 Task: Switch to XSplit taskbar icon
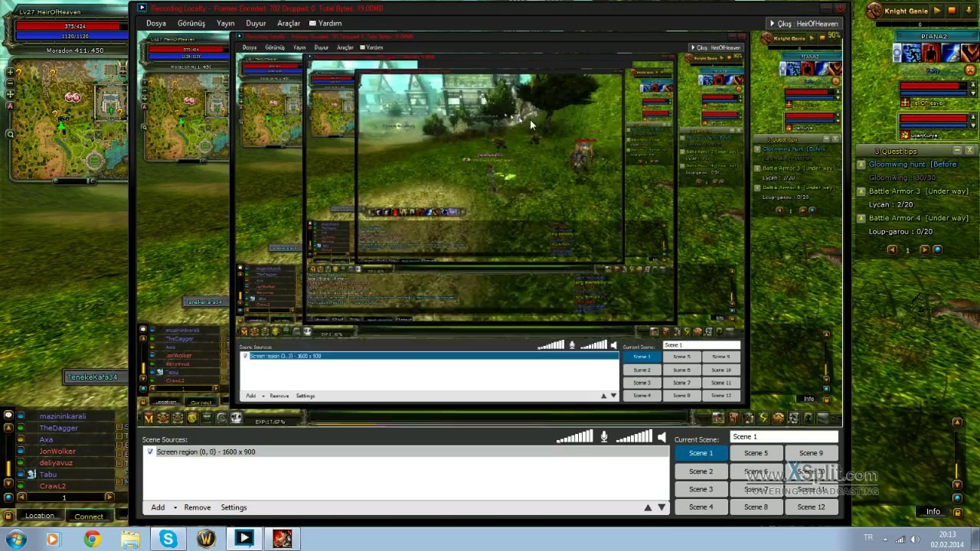[x=244, y=540]
